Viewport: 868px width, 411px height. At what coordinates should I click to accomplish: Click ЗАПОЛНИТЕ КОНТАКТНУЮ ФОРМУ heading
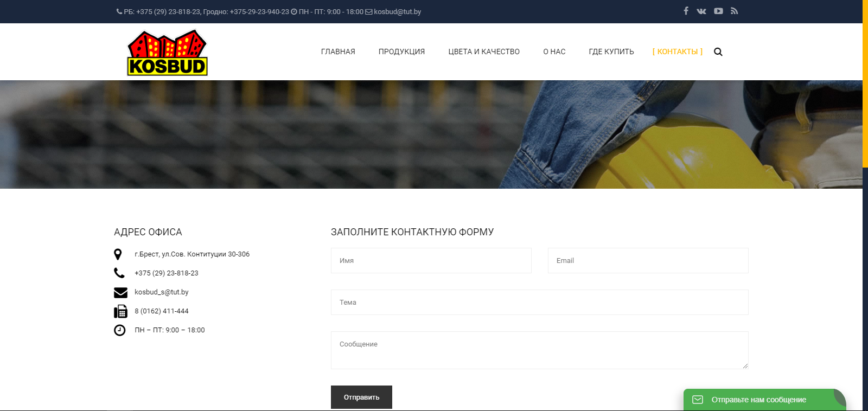pos(412,232)
